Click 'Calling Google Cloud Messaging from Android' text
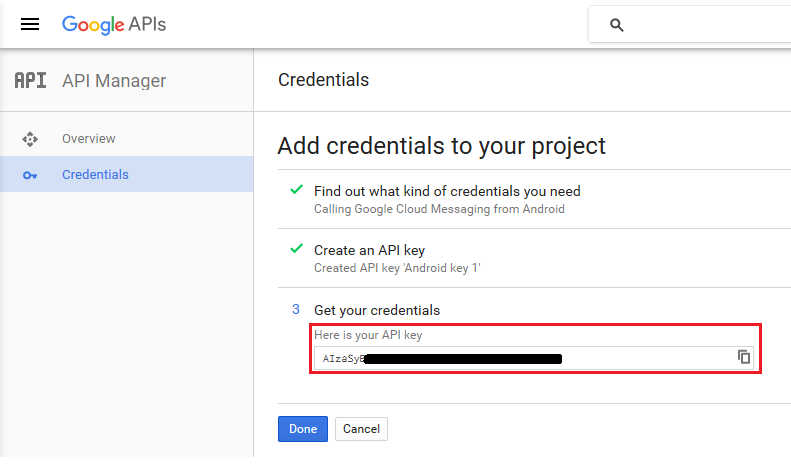This screenshot has width=791, height=467. (439, 209)
